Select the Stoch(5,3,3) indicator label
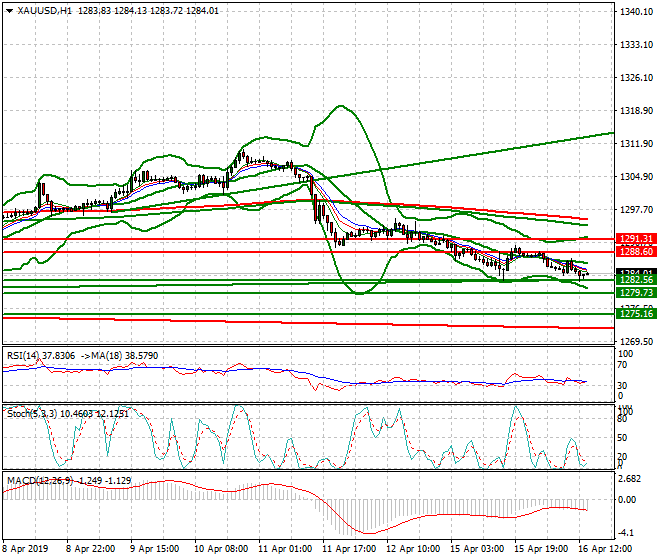This screenshot has height=560, width=660. tap(31, 410)
